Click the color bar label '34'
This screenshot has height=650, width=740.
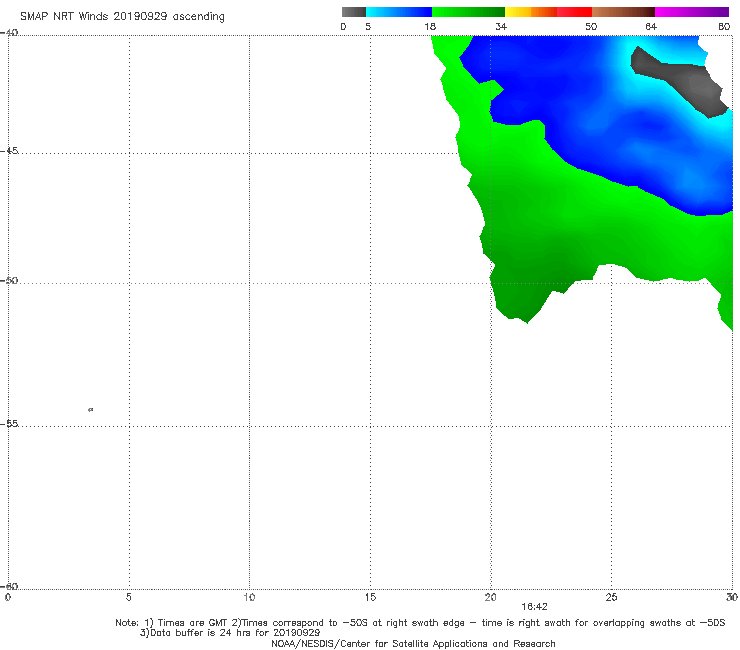tap(501, 27)
